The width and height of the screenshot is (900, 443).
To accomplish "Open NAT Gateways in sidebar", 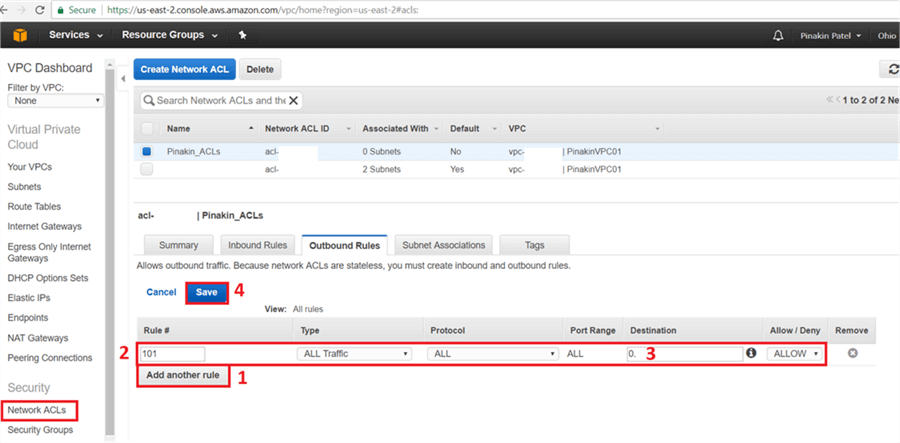I will click(x=38, y=338).
